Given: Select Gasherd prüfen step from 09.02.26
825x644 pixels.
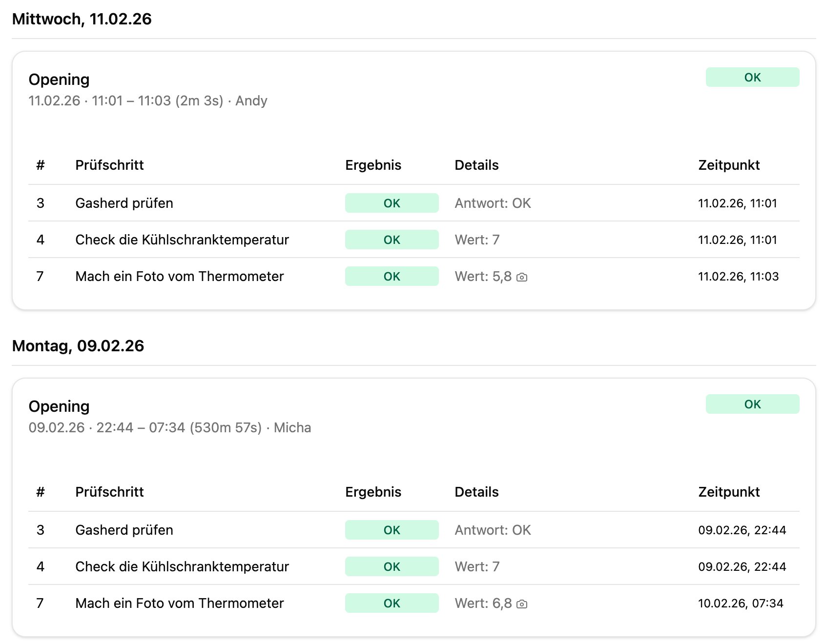Looking at the screenshot, I should tap(124, 530).
